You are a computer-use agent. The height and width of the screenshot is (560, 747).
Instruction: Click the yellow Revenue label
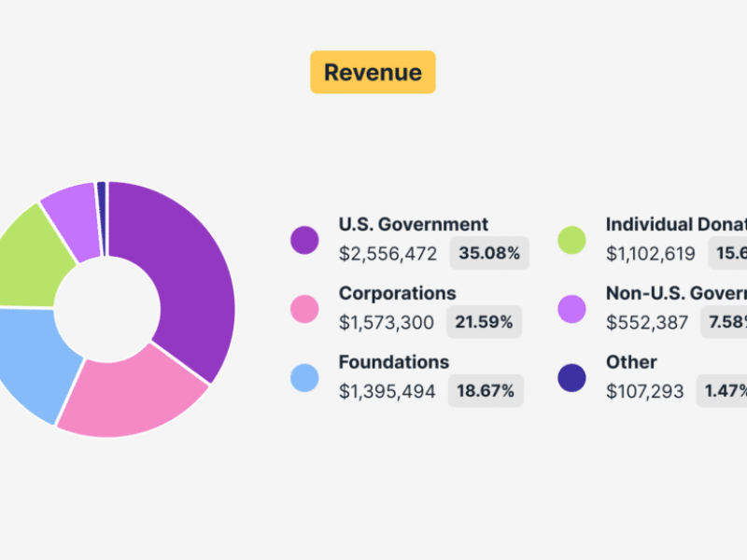point(373,72)
